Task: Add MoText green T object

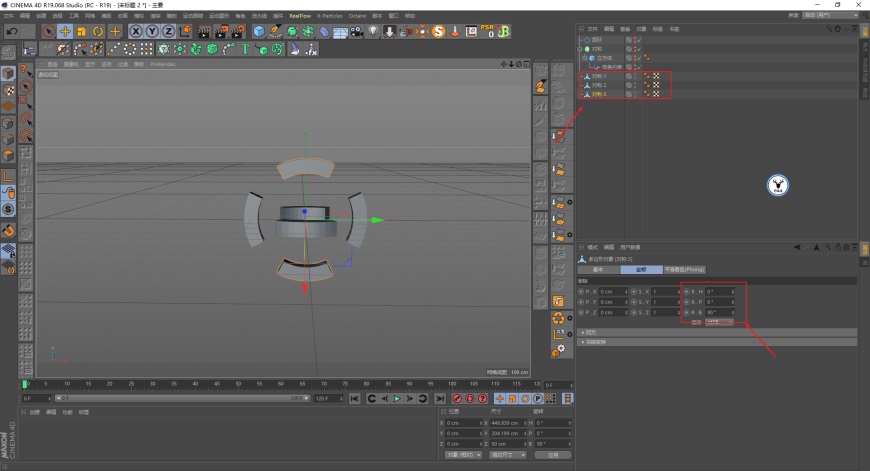Action: tap(245, 49)
